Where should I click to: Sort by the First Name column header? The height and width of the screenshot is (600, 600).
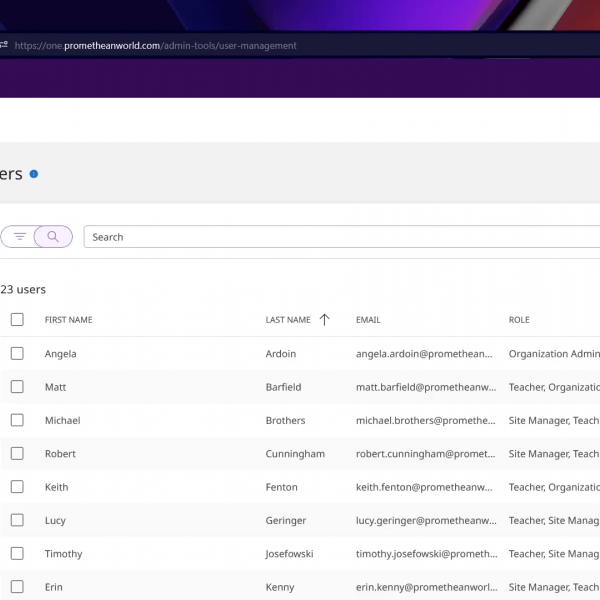point(68,320)
